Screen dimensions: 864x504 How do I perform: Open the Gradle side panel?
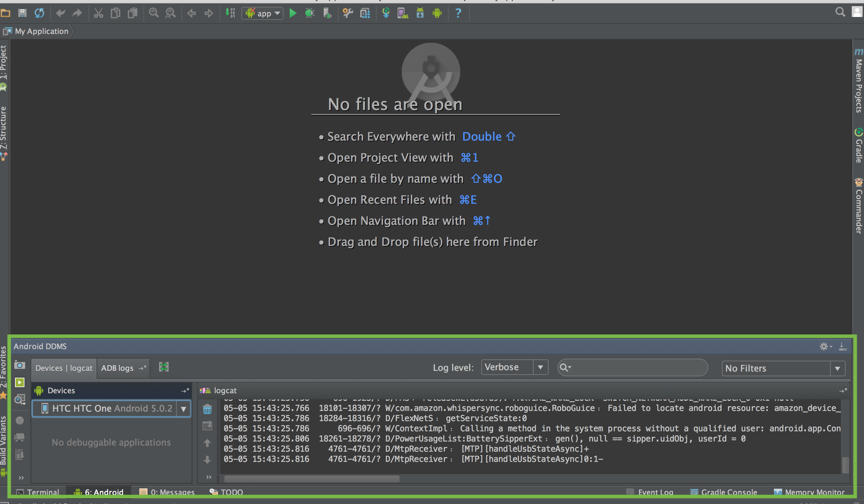pos(859,146)
